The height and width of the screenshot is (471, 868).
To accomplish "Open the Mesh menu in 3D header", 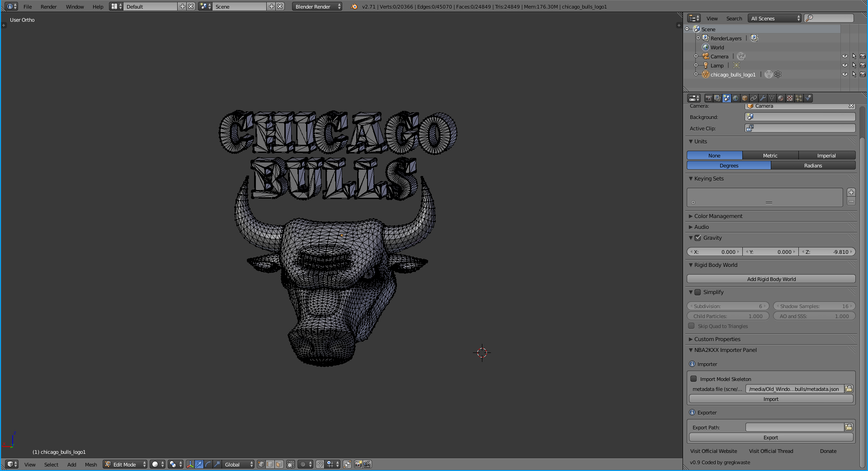I will pyautogui.click(x=91, y=464).
